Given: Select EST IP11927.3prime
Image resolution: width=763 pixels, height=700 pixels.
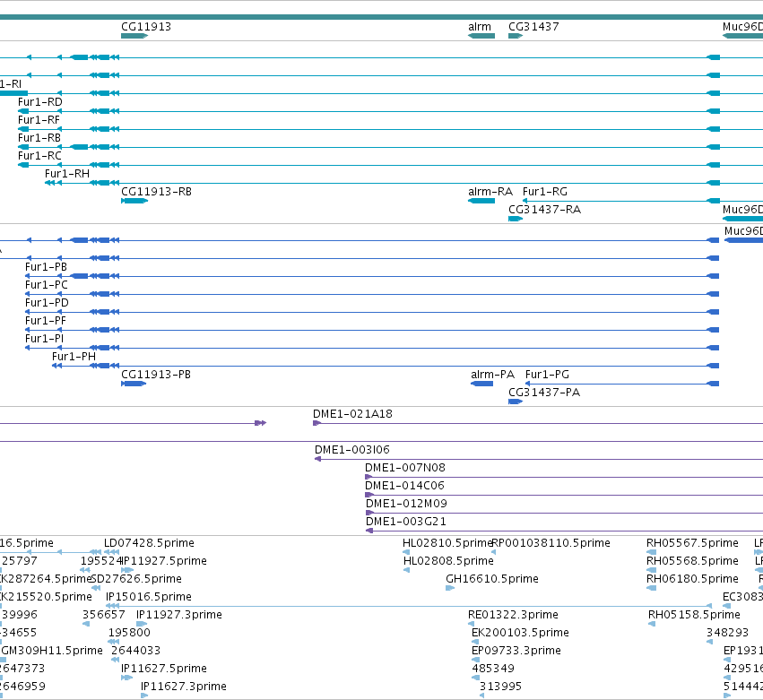Looking at the screenshot, I should [x=179, y=616].
